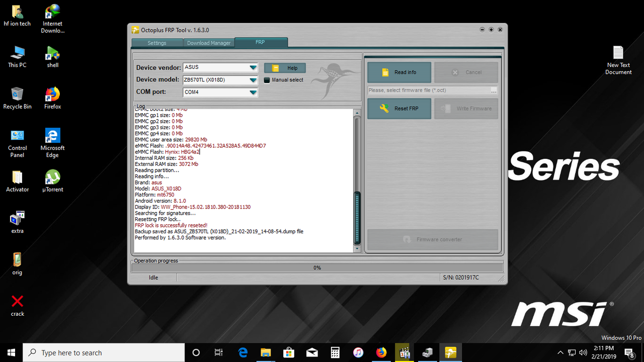Open the Recycle Bin icon
This screenshot has height=362, width=644.
17,98
